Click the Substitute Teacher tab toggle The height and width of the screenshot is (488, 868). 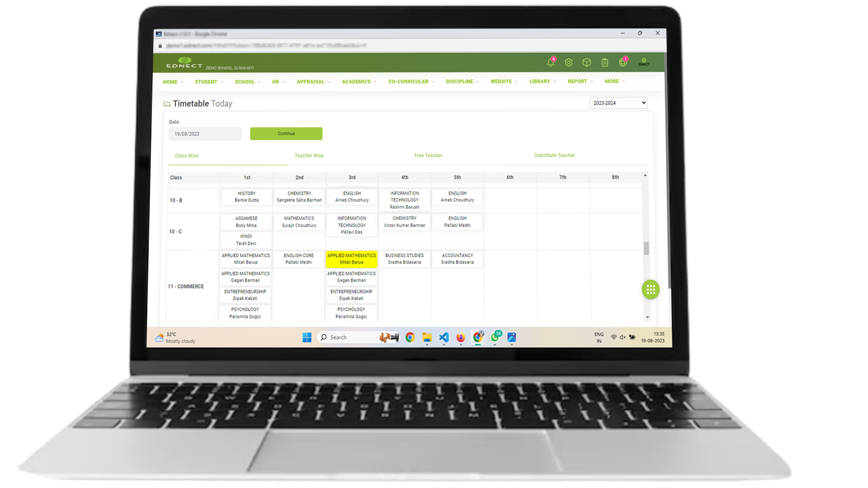pos(554,155)
